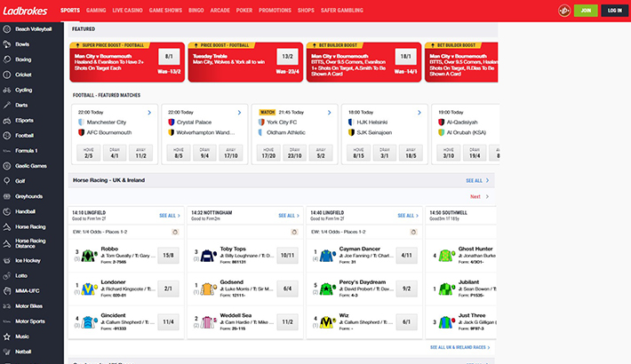Go to Next horse races

click(x=479, y=197)
